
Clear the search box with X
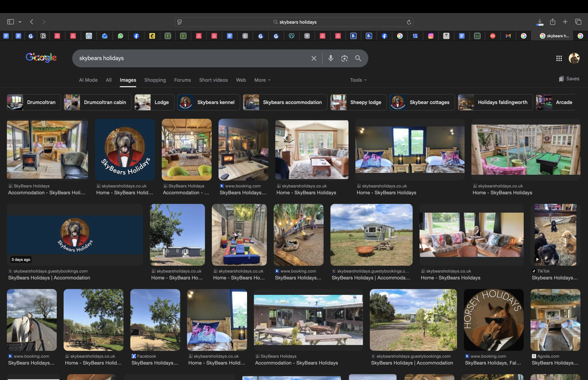pyautogui.click(x=314, y=58)
